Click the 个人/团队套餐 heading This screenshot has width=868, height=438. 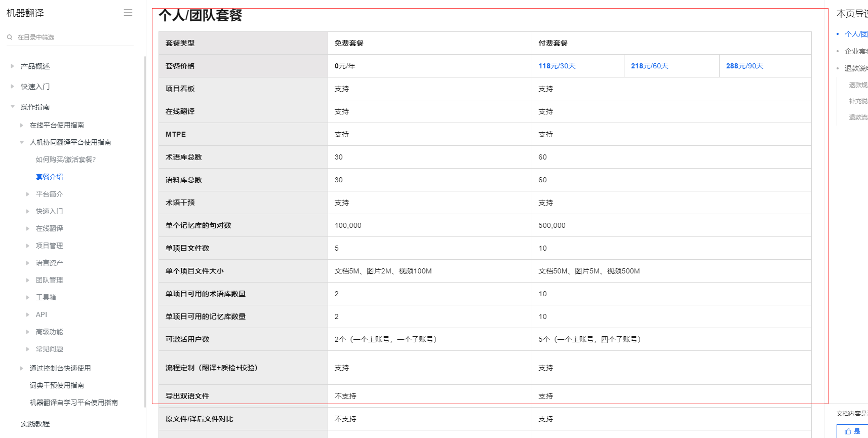click(x=201, y=15)
